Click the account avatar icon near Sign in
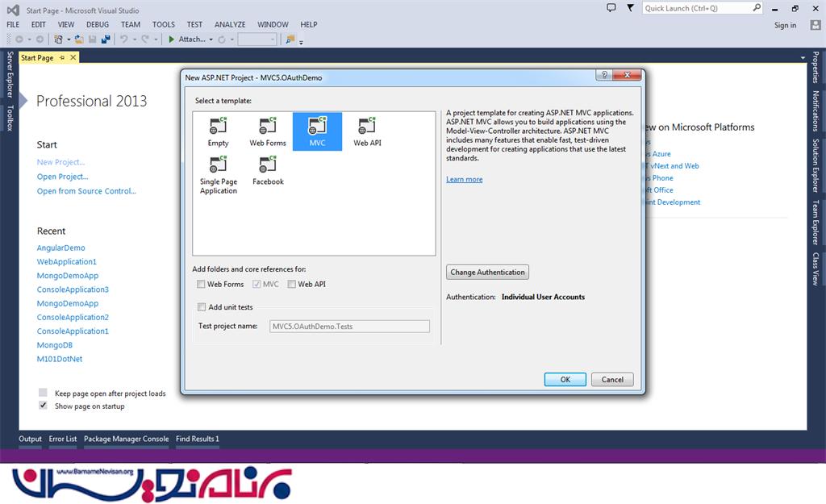The height and width of the screenshot is (504, 826). click(x=816, y=25)
